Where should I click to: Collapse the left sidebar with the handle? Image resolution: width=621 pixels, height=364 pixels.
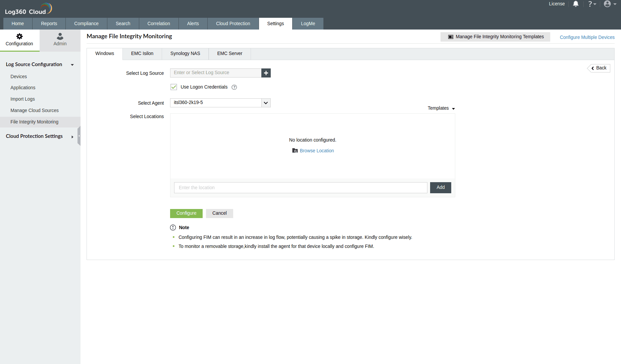click(x=79, y=136)
